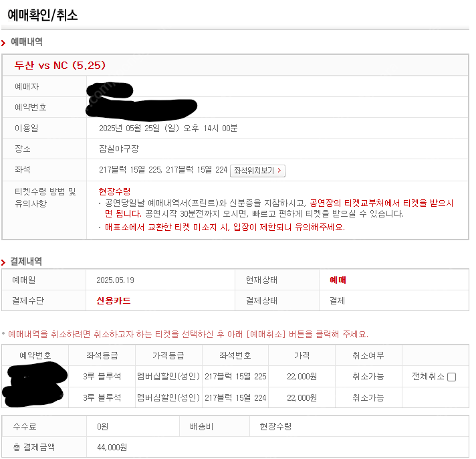Click the 좌석등급 column header
This screenshot has width=476, height=459.
pyautogui.click(x=102, y=355)
